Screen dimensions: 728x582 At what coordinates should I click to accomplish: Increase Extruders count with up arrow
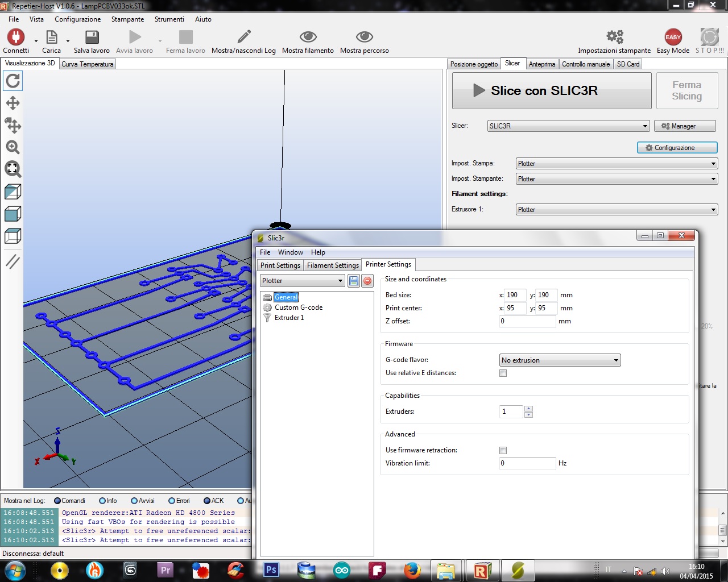pyautogui.click(x=528, y=409)
